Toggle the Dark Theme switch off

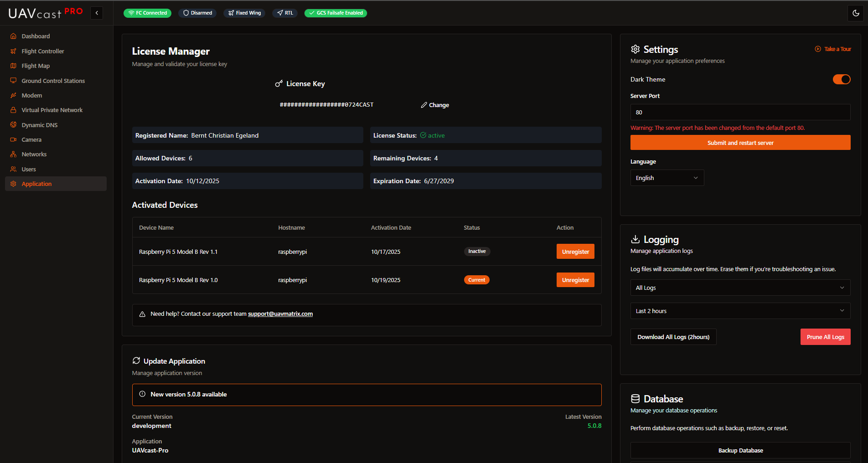point(841,79)
